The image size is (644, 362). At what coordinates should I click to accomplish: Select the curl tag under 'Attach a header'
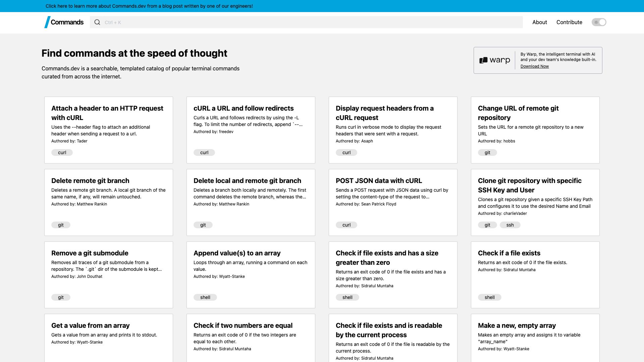pos(62,153)
